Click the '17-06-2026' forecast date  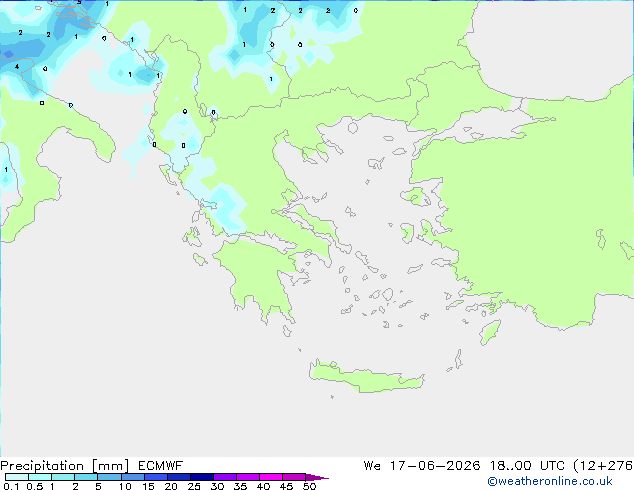click(x=435, y=466)
